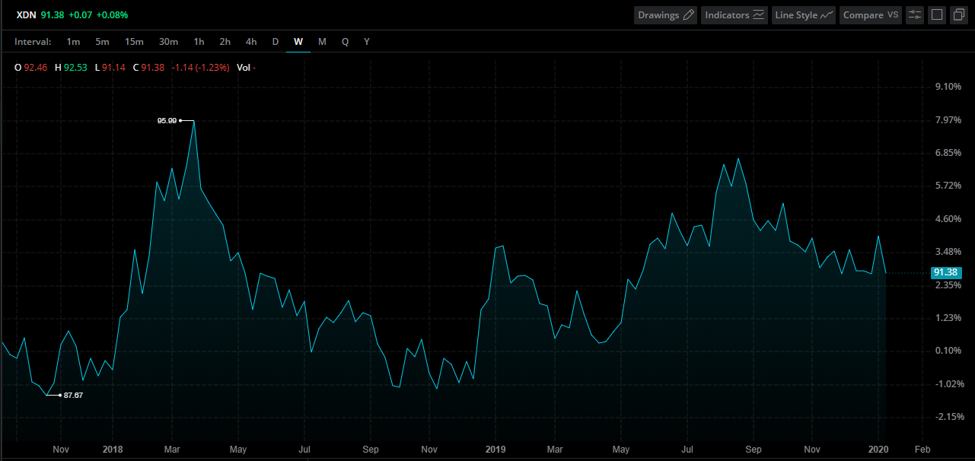The height and width of the screenshot is (461, 975).
Task: Click the 2.35% axis label
Action: tap(948, 285)
